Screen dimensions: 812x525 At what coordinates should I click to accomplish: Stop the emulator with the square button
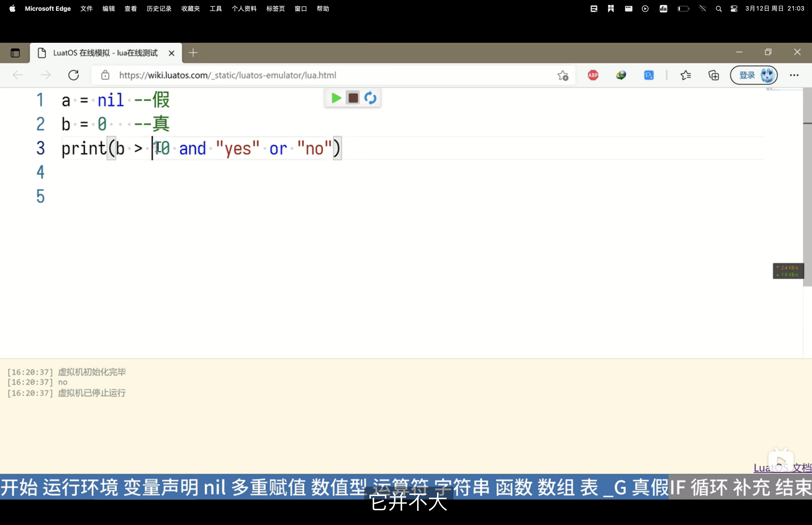click(353, 98)
